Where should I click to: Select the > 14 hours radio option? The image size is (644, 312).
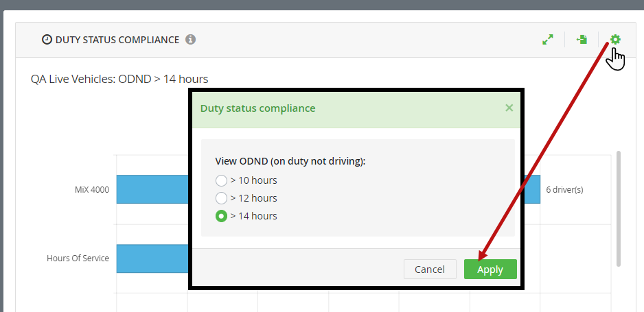[221, 216]
